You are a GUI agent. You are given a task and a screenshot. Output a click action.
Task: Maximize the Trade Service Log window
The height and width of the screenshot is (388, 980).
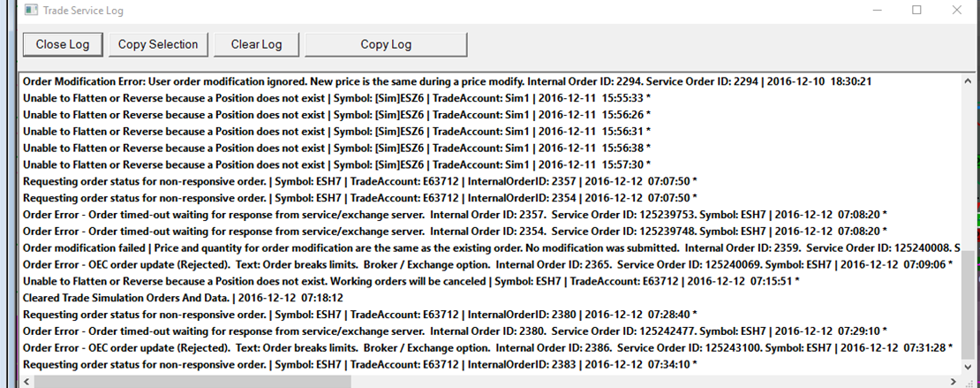coord(916,11)
